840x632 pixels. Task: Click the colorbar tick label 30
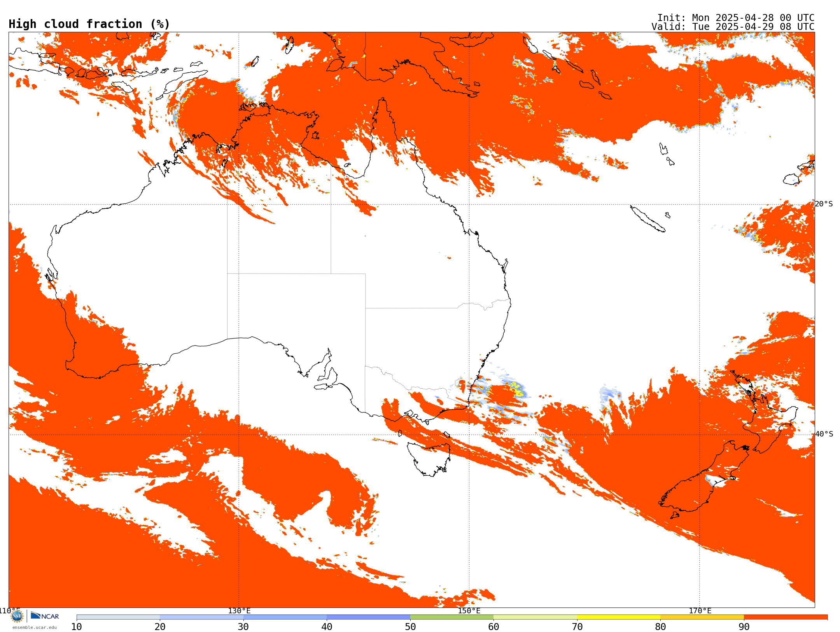(x=243, y=627)
